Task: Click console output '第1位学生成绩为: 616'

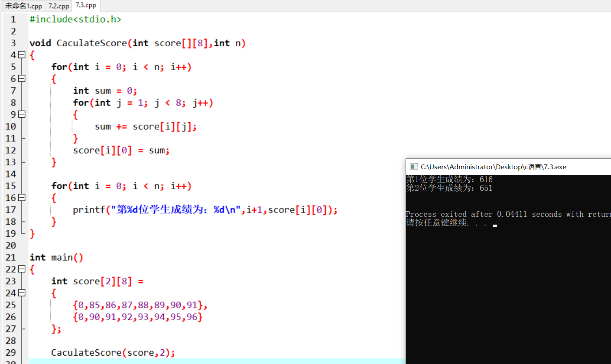Action: [x=449, y=179]
